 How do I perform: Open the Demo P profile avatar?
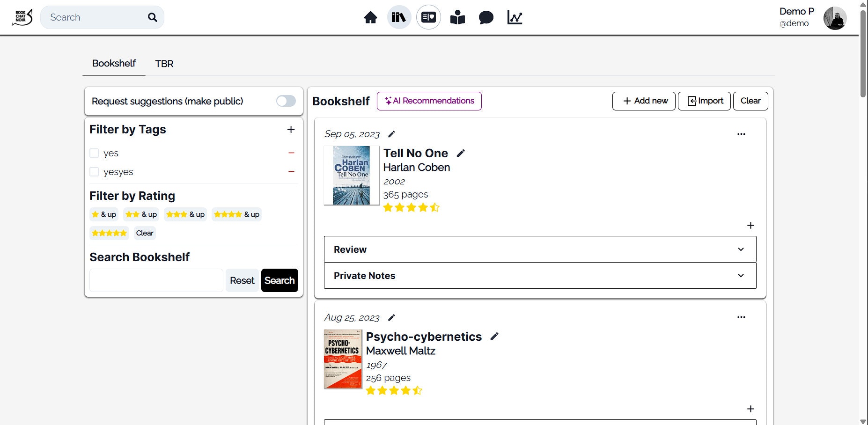835,18
